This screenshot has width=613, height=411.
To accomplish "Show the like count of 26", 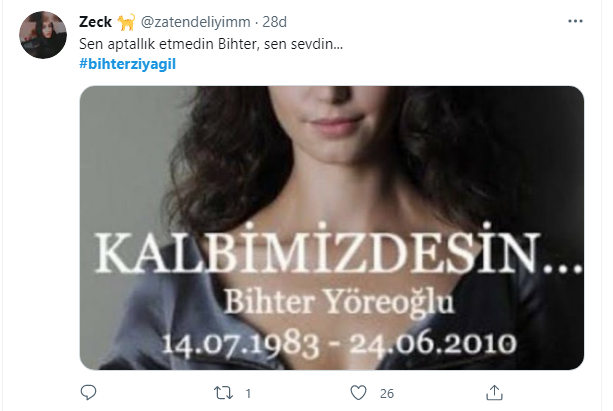I will (387, 393).
